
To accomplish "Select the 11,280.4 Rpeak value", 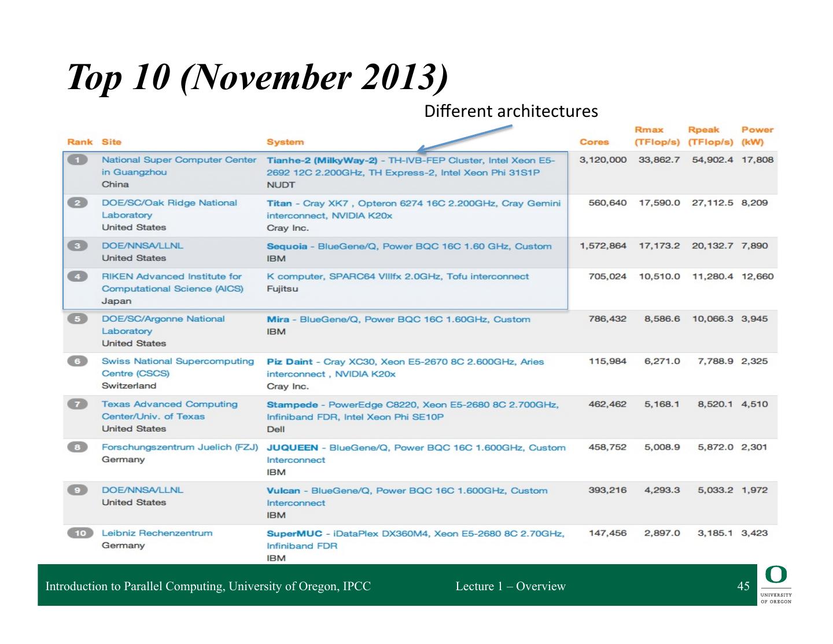I will point(713,276).
